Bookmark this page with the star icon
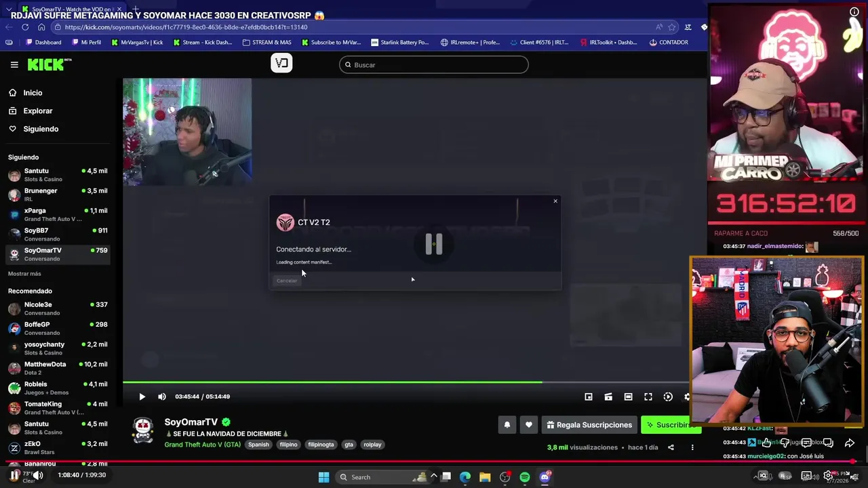868x488 pixels. point(672,27)
